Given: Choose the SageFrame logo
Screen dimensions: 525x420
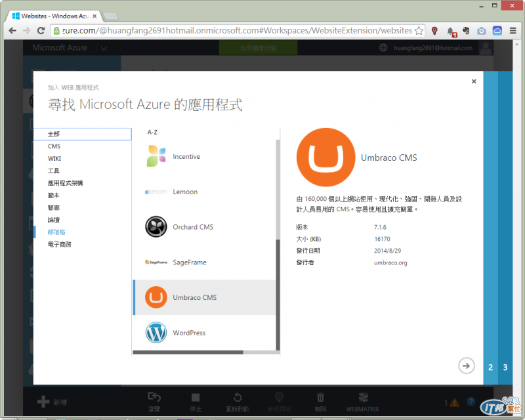Looking at the screenshot, I should pyautogui.click(x=156, y=262).
